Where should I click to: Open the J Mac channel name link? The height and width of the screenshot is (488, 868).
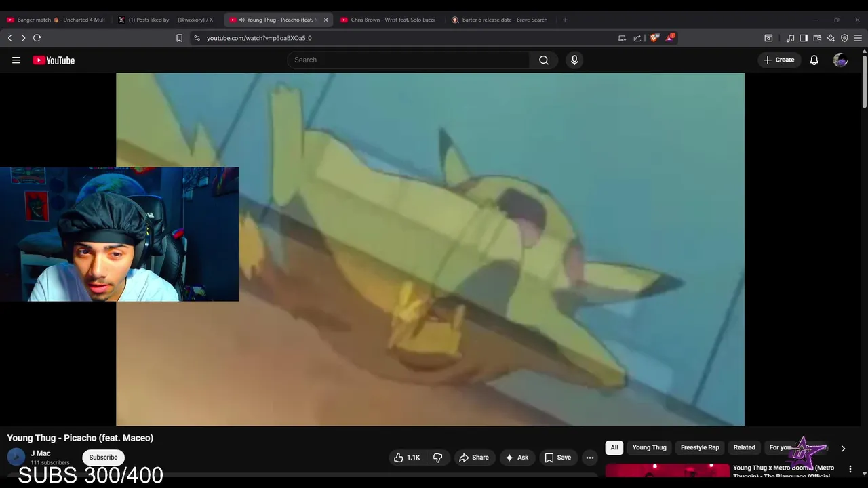point(41,453)
